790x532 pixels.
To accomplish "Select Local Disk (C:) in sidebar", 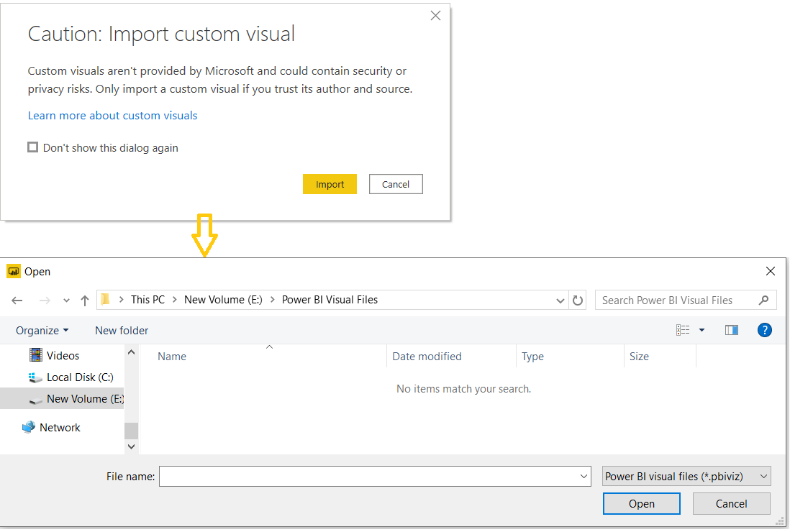I will (78, 377).
